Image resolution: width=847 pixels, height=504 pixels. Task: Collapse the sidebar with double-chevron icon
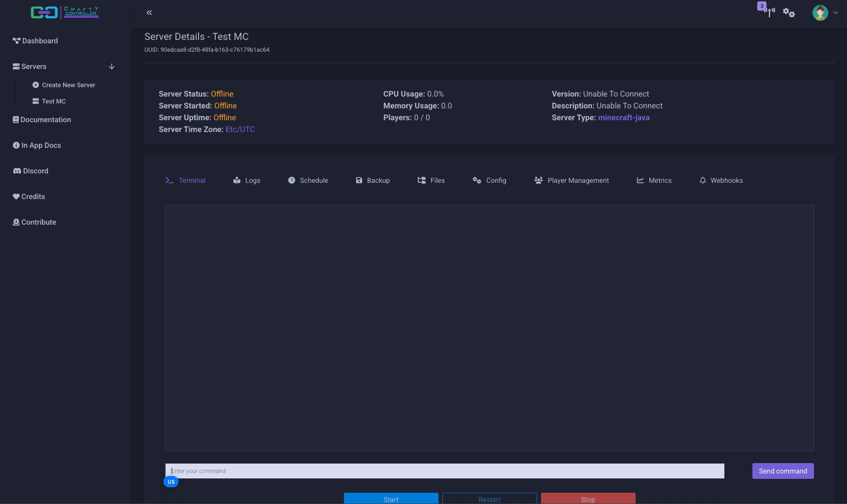[149, 13]
